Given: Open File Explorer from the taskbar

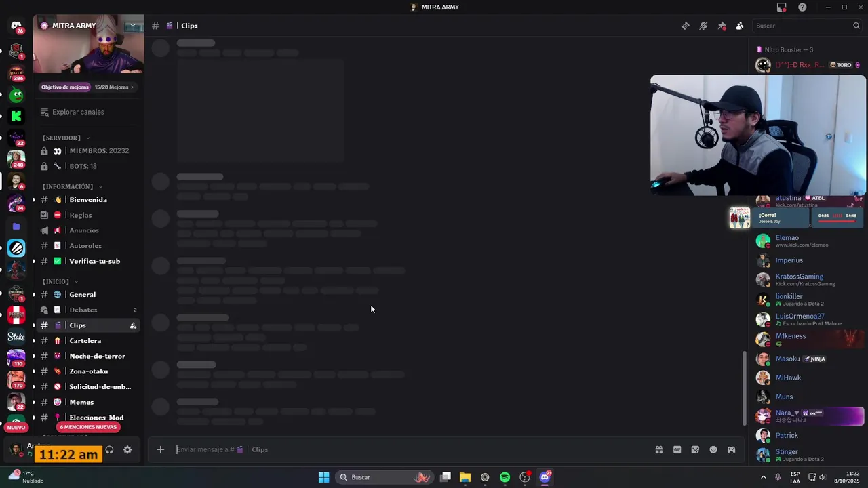Looking at the screenshot, I should (465, 477).
